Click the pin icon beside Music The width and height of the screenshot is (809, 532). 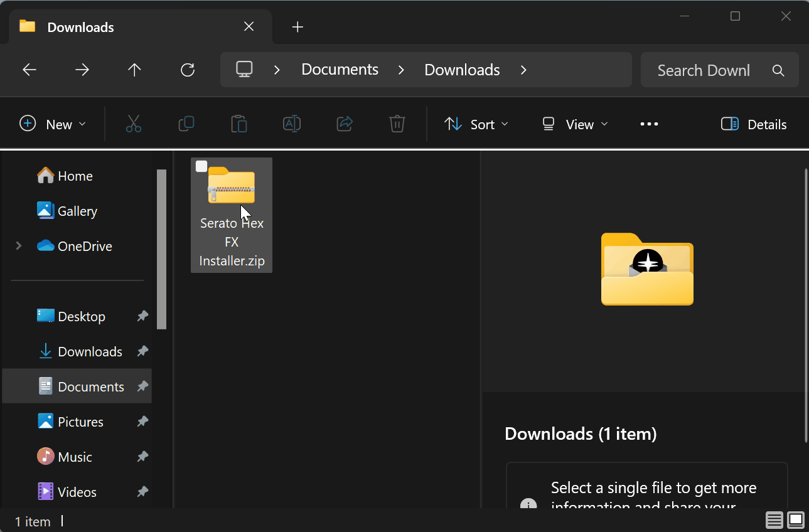(142, 457)
